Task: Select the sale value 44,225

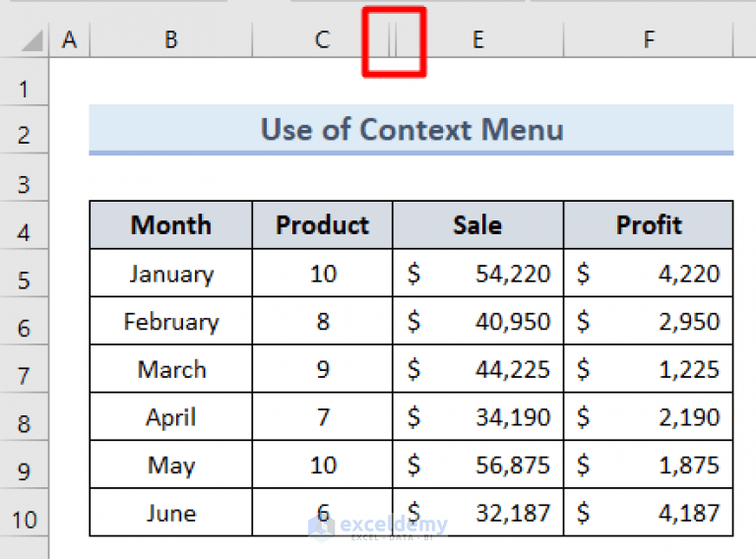Action: pos(477,369)
